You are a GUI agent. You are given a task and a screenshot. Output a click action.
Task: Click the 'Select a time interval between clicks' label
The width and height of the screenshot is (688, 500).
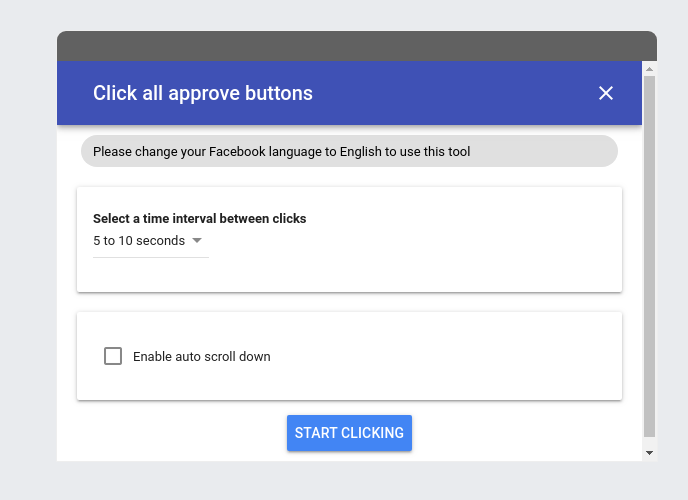[200, 218]
